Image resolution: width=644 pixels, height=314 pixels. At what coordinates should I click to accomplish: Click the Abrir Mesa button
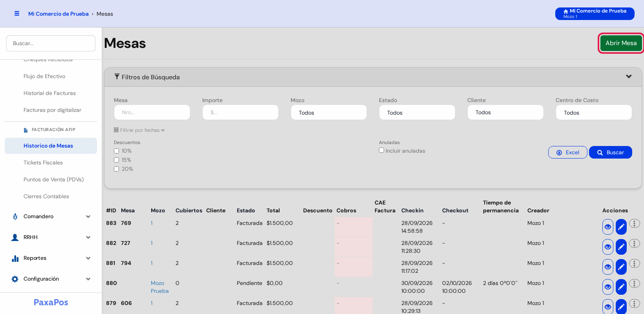point(621,43)
